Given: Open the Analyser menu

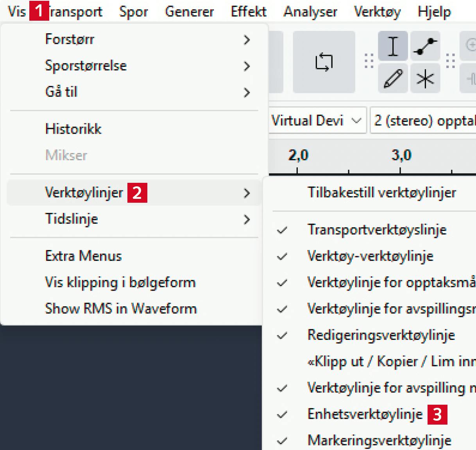Looking at the screenshot, I should (x=310, y=12).
